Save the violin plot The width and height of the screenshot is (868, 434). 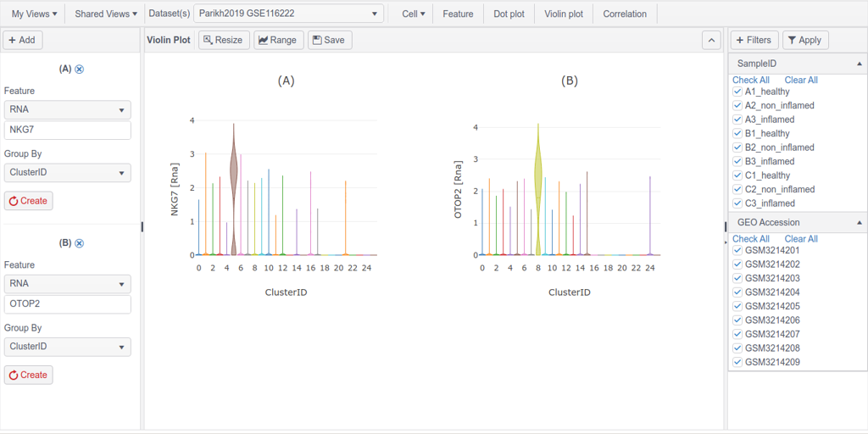coord(330,40)
